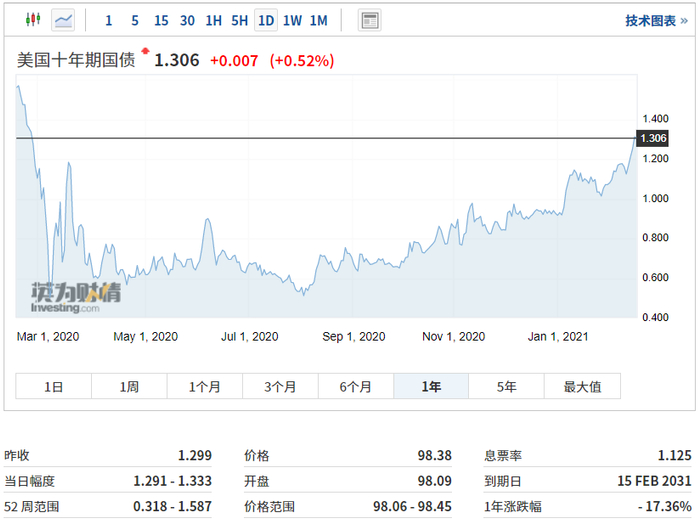Choose the 30-minute interval
The image size is (700, 524).
coord(187,20)
